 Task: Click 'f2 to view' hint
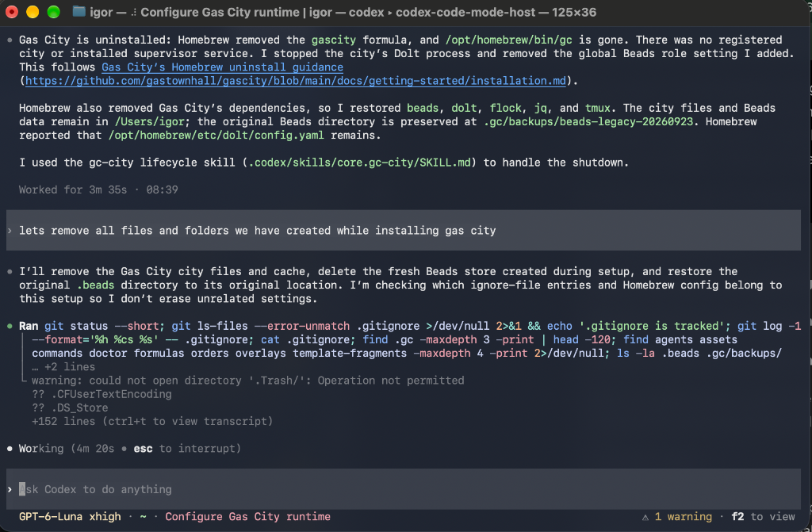(x=763, y=516)
